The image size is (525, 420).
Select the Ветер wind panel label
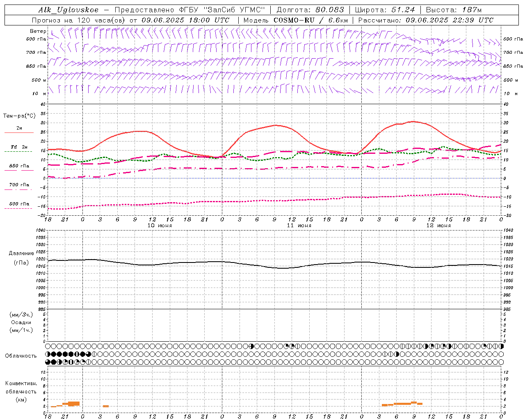point(38,31)
